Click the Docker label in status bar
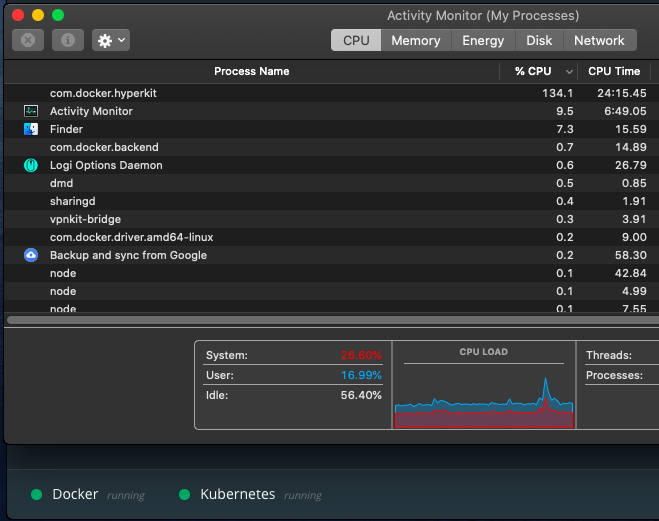 (x=75, y=494)
